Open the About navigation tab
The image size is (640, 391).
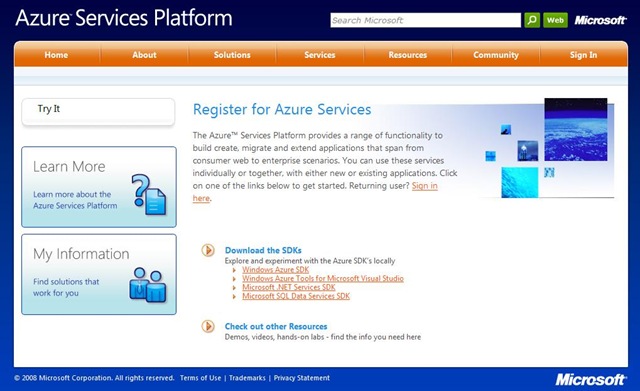click(144, 55)
